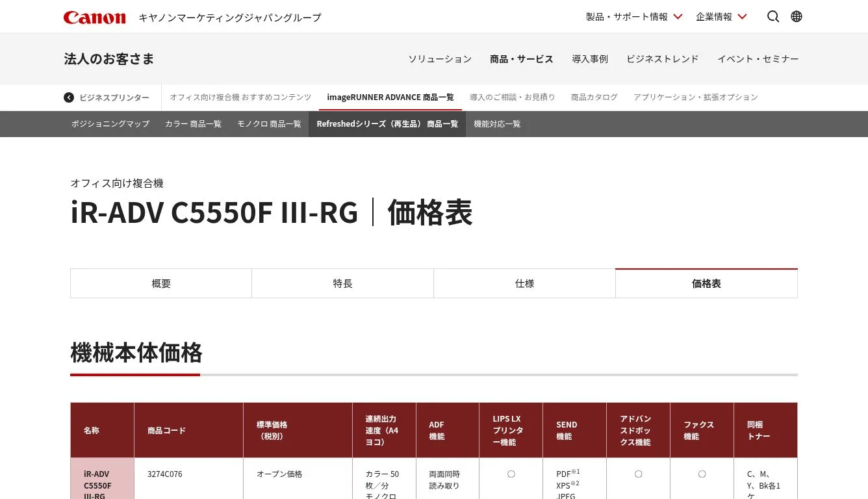Image resolution: width=868 pixels, height=499 pixels.
Task: Open the globe language selector
Action: 797,17
